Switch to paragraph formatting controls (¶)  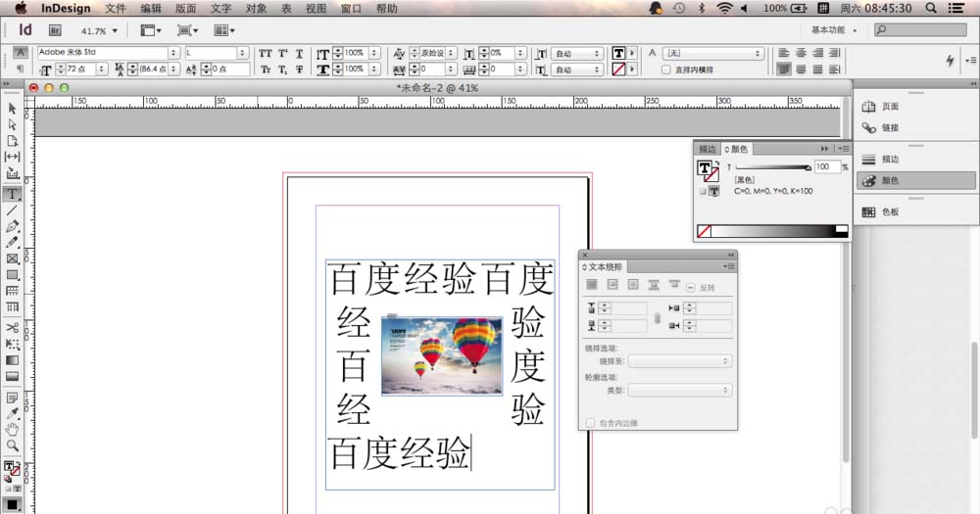tap(21, 69)
